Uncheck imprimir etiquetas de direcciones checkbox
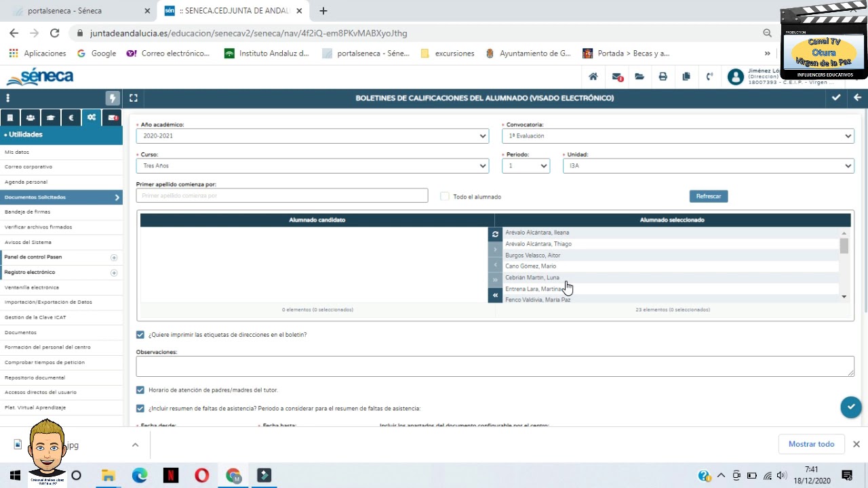868x488 pixels. click(x=140, y=335)
